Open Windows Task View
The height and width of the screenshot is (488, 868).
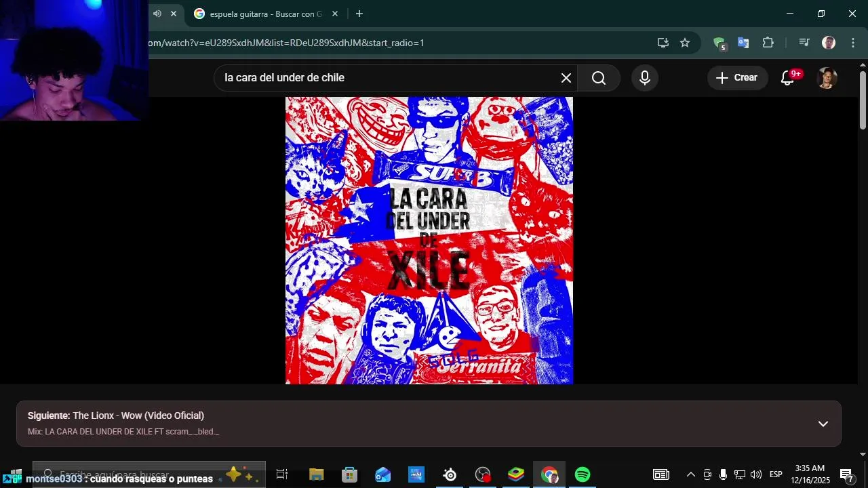coord(282,474)
